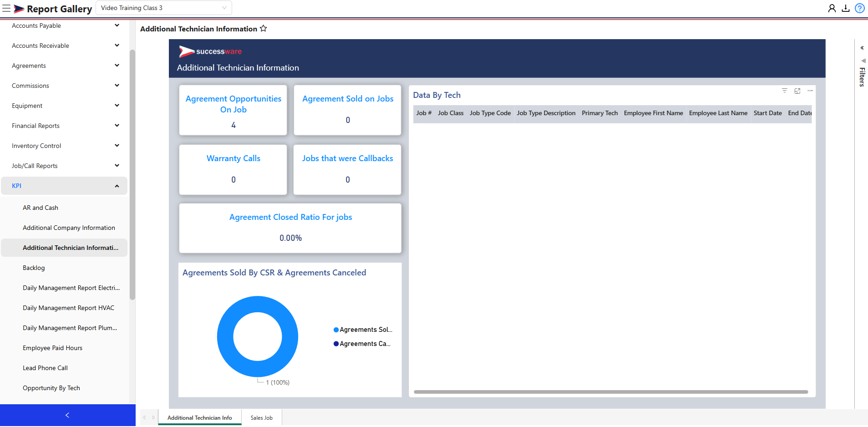
Task: Open Daily Management Report Electrical
Action: click(64, 288)
